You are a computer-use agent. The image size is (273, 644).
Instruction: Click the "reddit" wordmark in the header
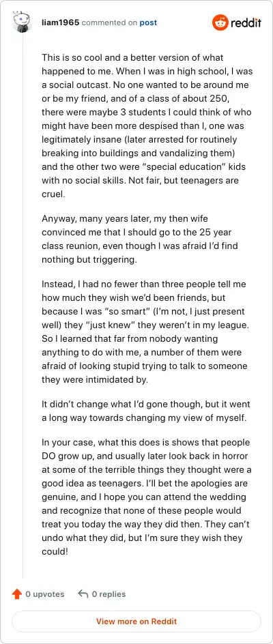(246, 23)
